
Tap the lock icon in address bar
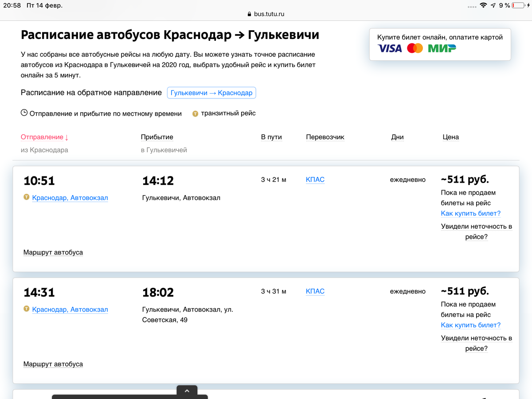(249, 14)
